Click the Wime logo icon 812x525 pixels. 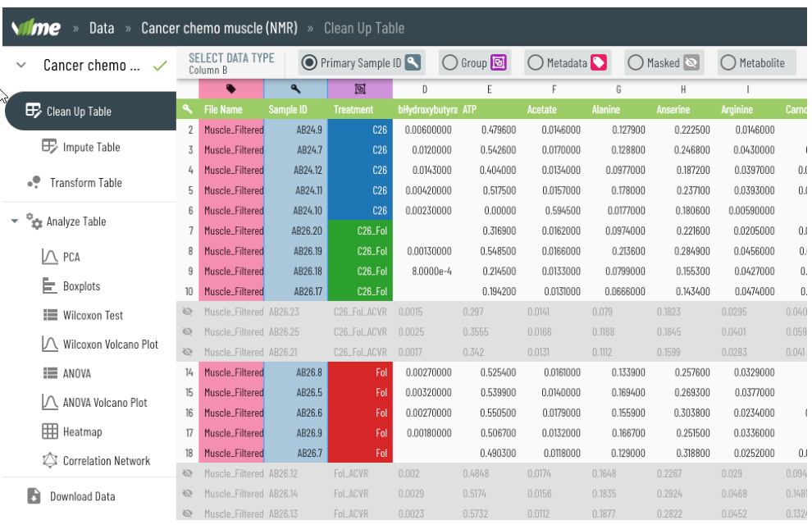[x=36, y=28]
